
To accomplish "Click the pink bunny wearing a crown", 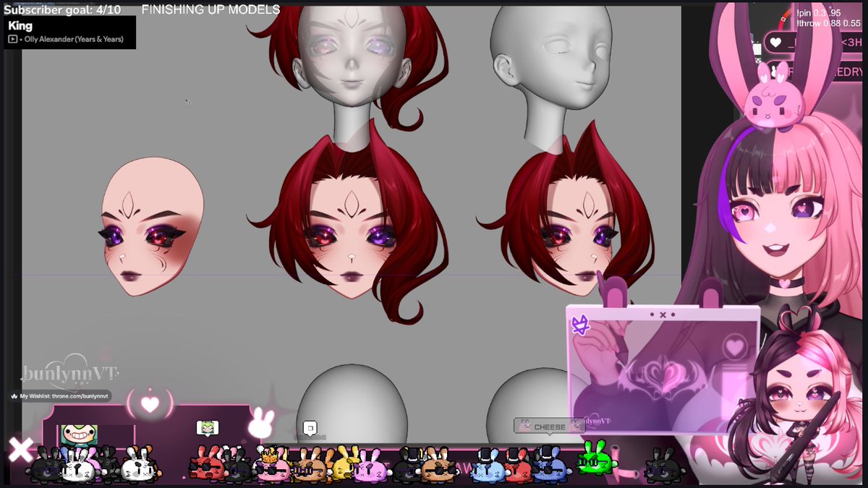I will pyautogui.click(x=272, y=463).
